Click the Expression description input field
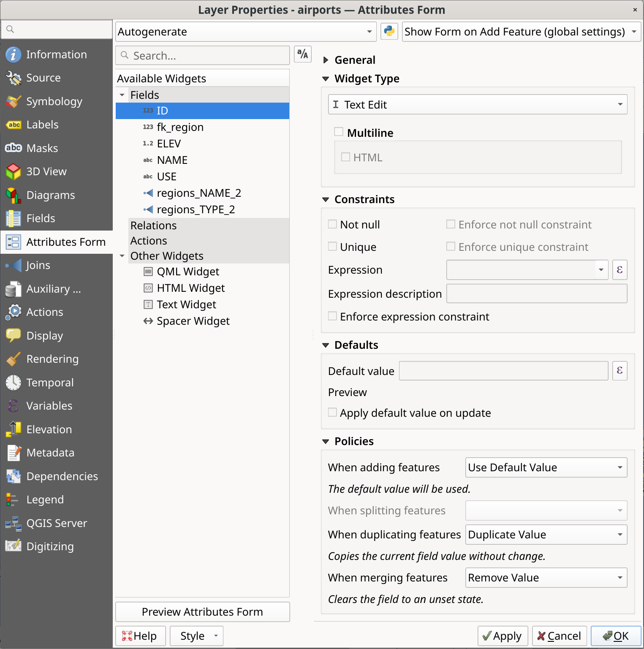The image size is (644, 649). [x=536, y=294]
